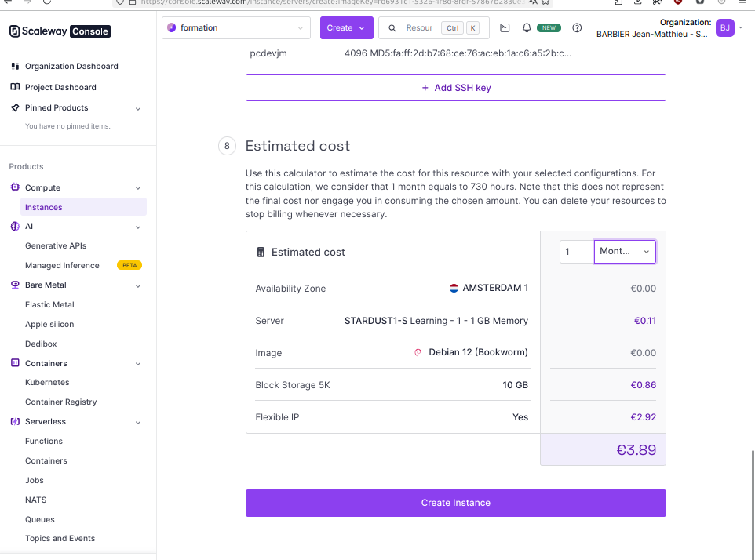Click the Create Instance button
This screenshot has width=755, height=560.
point(455,503)
